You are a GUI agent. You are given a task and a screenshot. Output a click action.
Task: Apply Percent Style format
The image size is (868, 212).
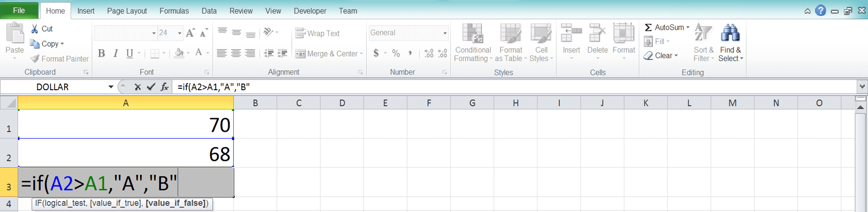point(396,53)
